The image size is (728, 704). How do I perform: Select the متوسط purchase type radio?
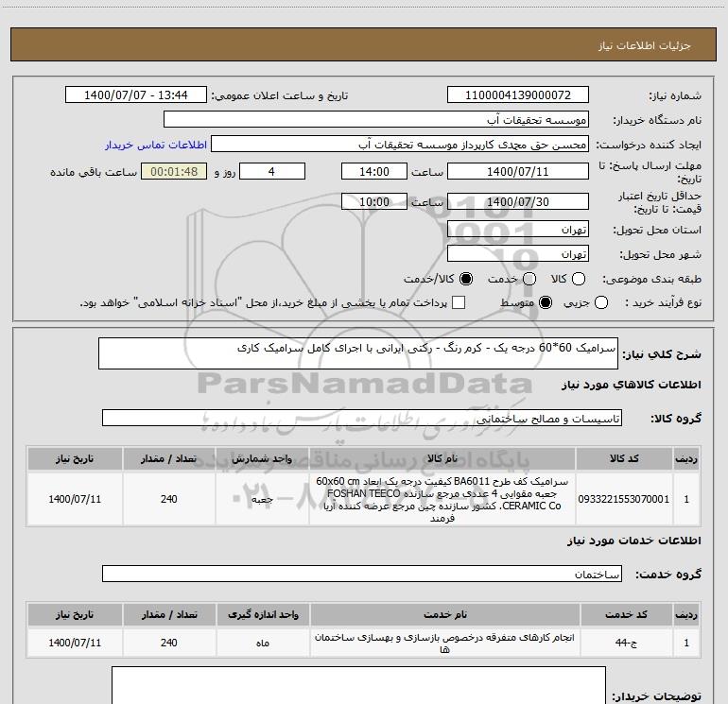546,303
